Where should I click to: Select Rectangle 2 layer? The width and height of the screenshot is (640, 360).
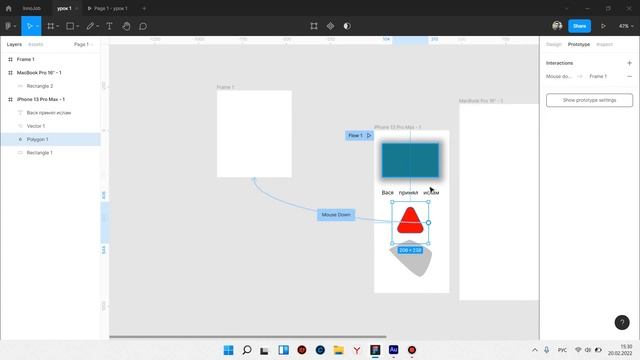pyautogui.click(x=51, y=86)
